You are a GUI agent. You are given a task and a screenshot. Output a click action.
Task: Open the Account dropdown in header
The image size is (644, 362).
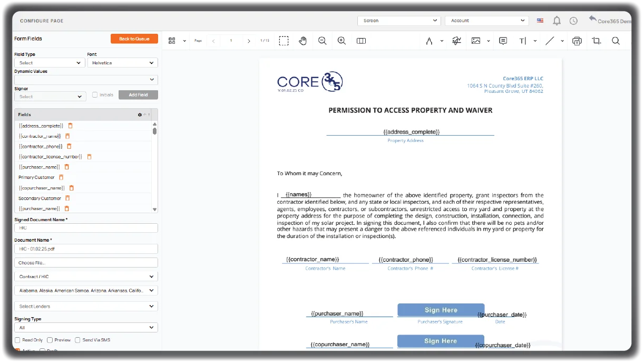pyautogui.click(x=486, y=21)
